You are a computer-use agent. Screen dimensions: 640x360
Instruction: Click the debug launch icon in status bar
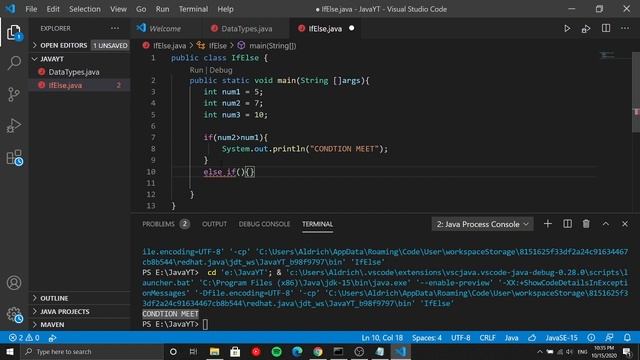[x=53, y=338]
